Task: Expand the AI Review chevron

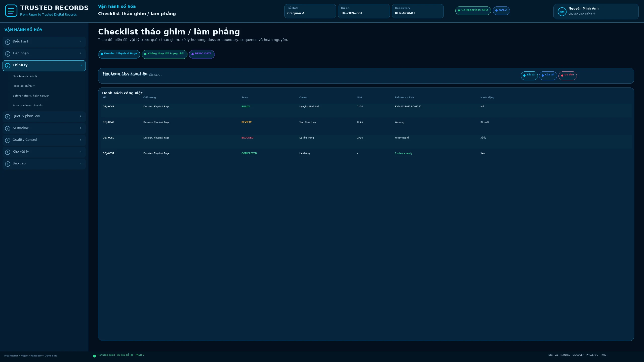Action: point(81,128)
